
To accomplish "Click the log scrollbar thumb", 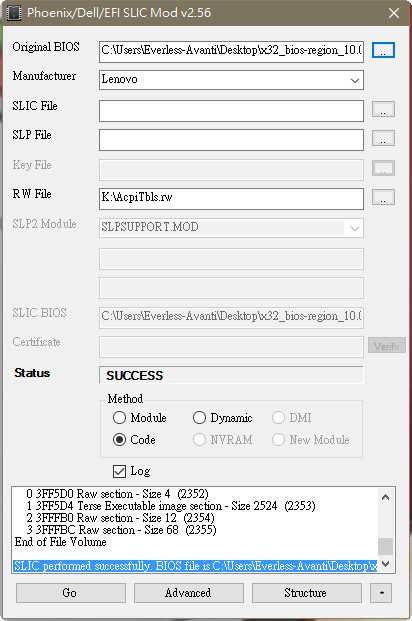I will (x=385, y=546).
